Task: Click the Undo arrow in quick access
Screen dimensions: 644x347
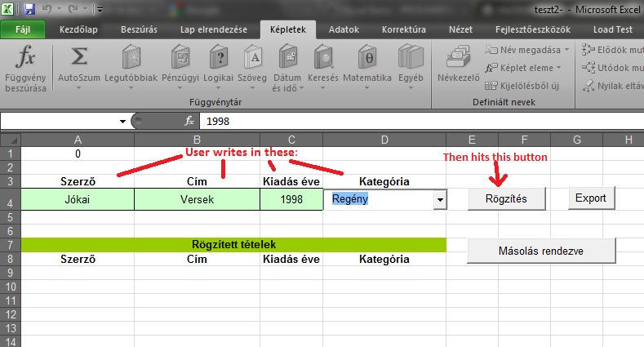Action: [47, 9]
